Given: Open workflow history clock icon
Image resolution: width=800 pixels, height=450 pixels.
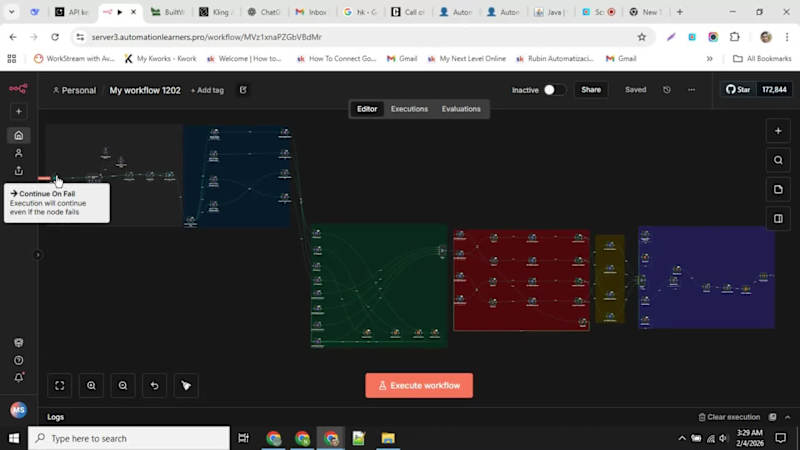Looking at the screenshot, I should pyautogui.click(x=667, y=90).
